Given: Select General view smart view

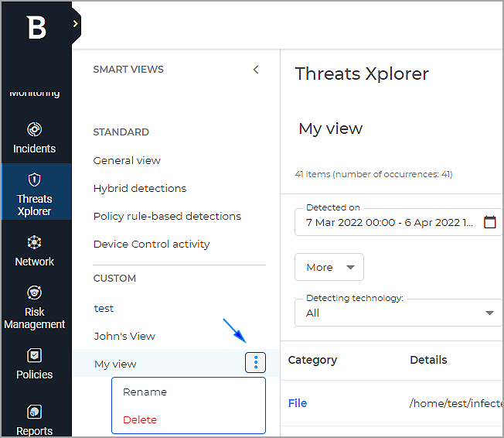Looking at the screenshot, I should [127, 160].
